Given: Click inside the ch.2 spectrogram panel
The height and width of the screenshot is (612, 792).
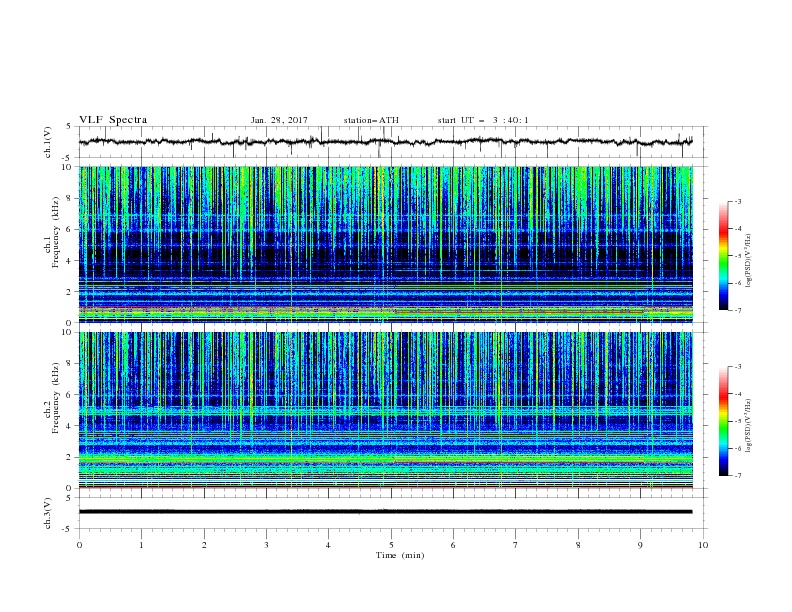Looking at the screenshot, I should [385, 410].
